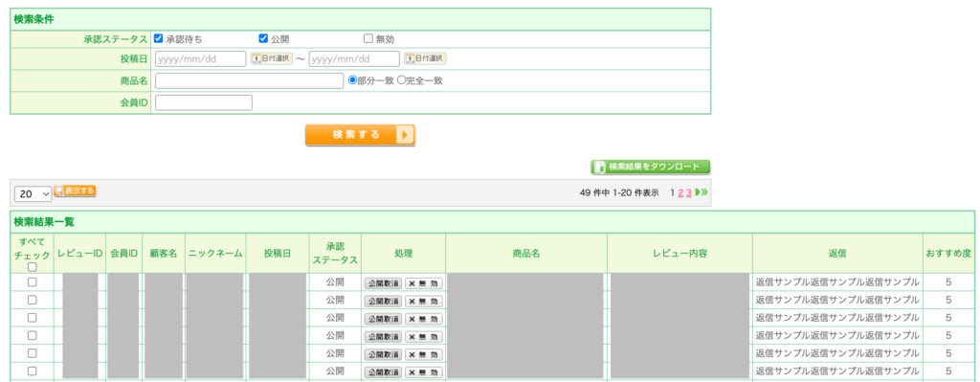The width and height of the screenshot is (980, 382).
Task: Click the 表示する button
Action: [75, 191]
